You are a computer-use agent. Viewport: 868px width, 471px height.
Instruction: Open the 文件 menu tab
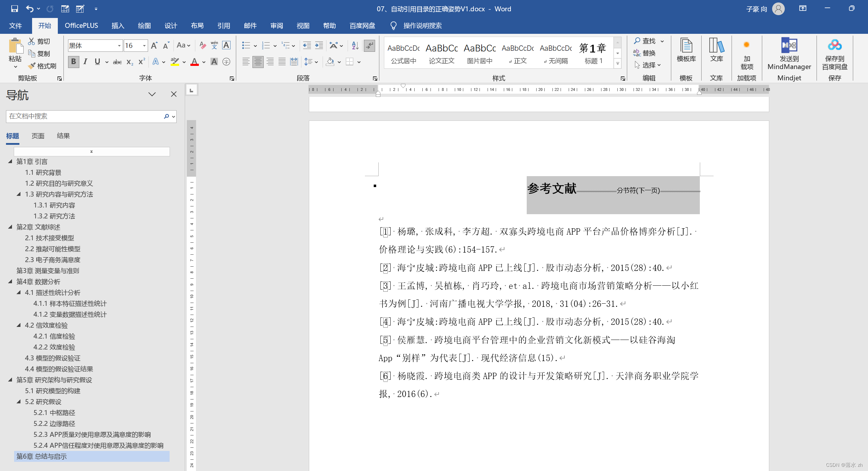click(x=15, y=26)
